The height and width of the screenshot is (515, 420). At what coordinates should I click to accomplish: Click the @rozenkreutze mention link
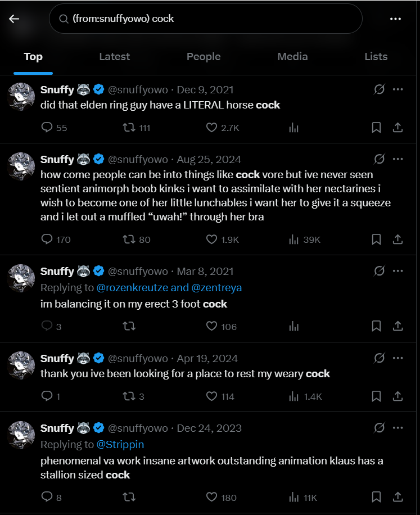[x=132, y=288]
